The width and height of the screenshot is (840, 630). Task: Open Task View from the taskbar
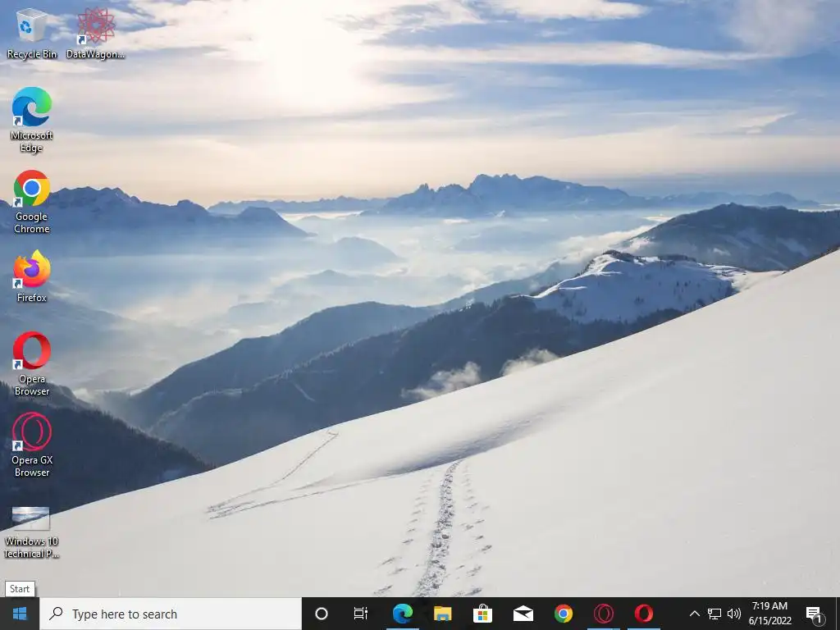361,614
